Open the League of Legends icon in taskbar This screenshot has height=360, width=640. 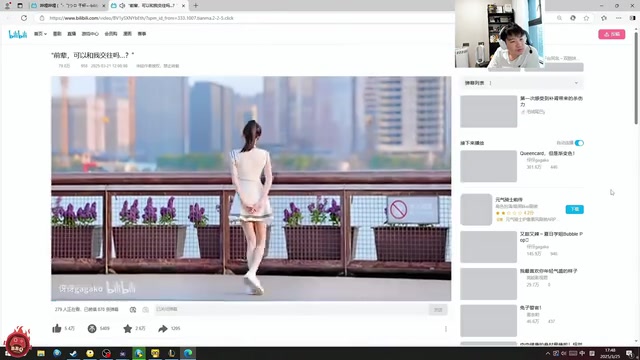[x=171, y=353]
